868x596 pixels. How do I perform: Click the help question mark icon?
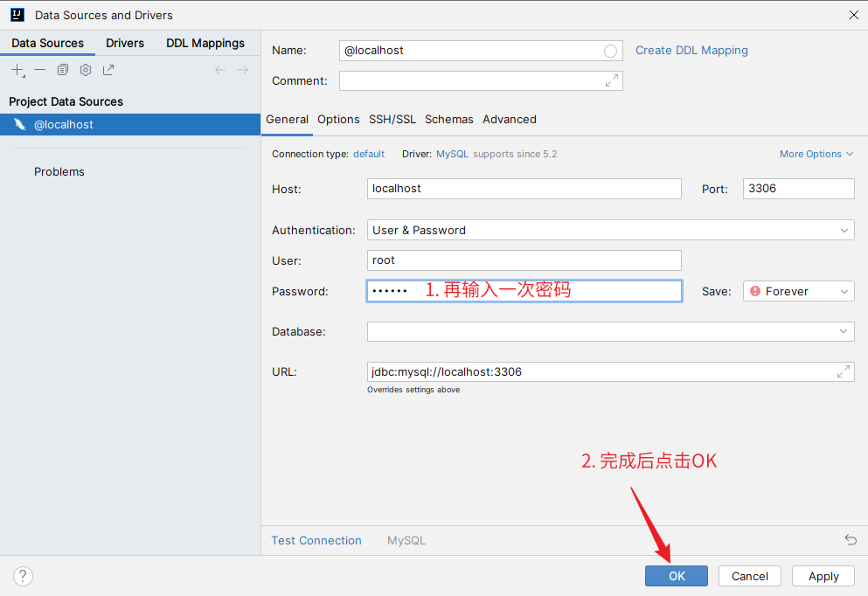point(24,576)
